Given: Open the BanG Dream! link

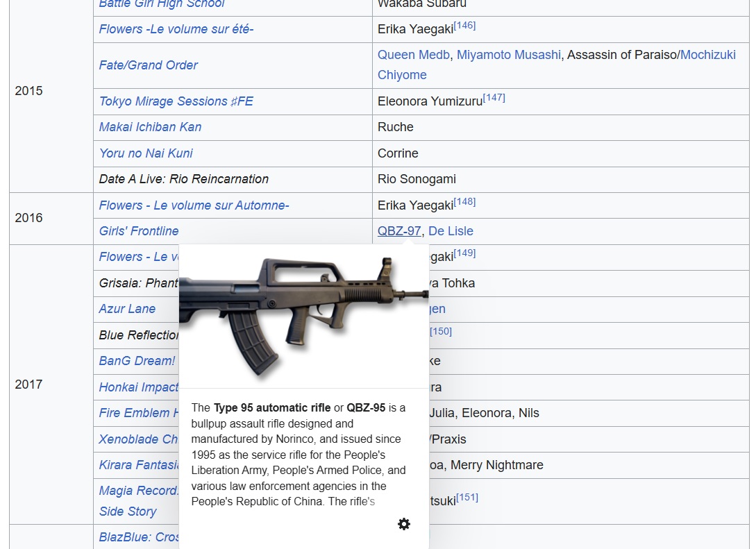Looking at the screenshot, I should coord(137,361).
